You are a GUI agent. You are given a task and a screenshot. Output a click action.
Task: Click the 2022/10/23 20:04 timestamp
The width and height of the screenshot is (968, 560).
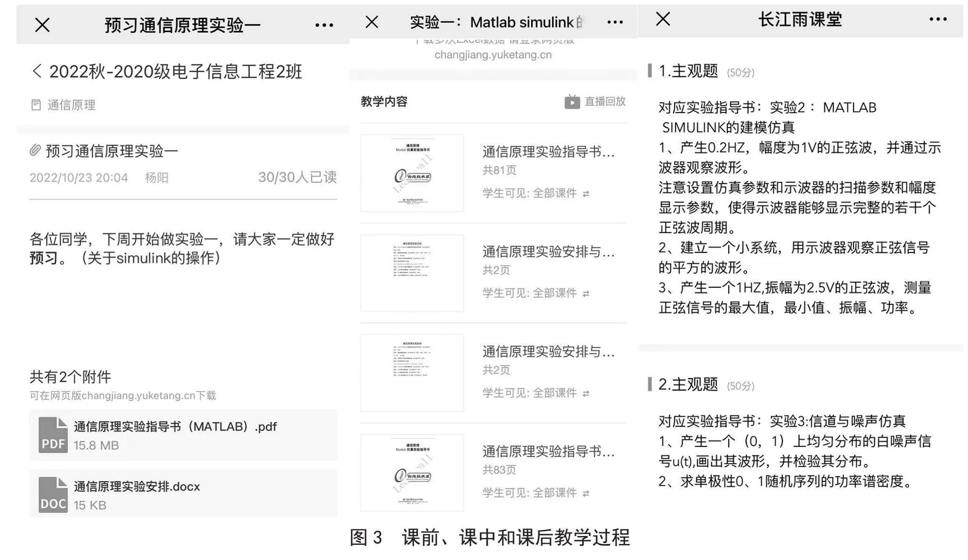pos(79,178)
